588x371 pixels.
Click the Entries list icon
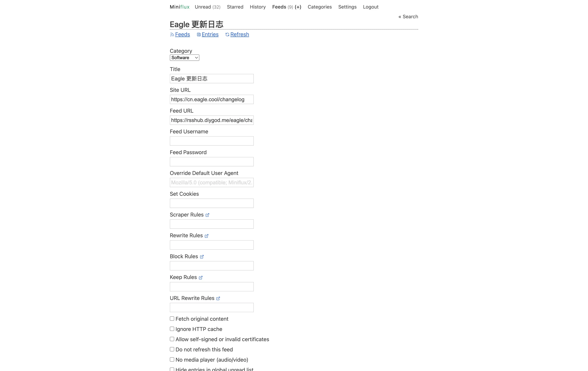[199, 35]
